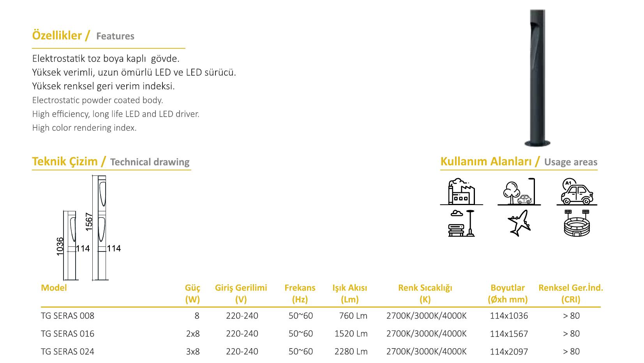The image size is (644, 363).
Task: Click the Frekans column header
Action: (300, 294)
